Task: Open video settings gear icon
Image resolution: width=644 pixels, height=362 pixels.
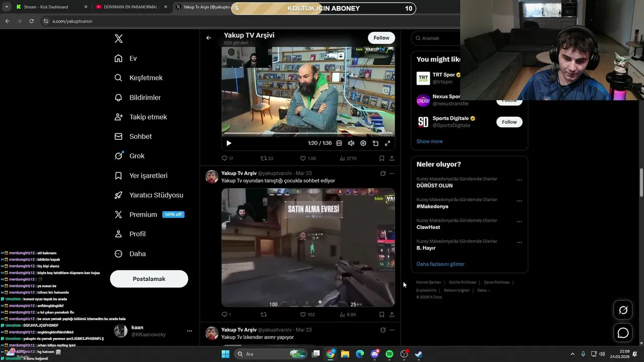Action: (x=363, y=143)
